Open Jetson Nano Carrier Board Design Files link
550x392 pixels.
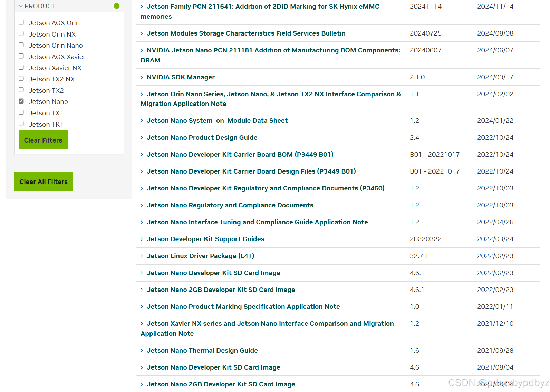251,171
